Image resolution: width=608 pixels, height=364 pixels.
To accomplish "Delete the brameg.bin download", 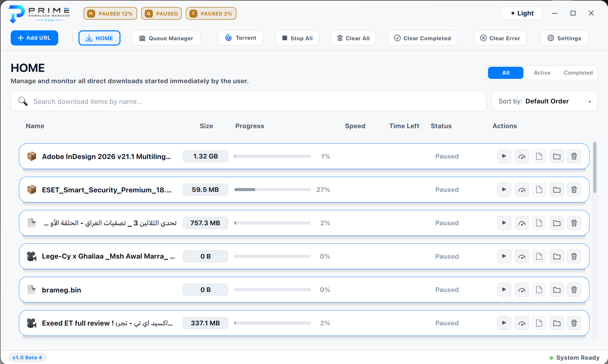I will click(x=574, y=290).
